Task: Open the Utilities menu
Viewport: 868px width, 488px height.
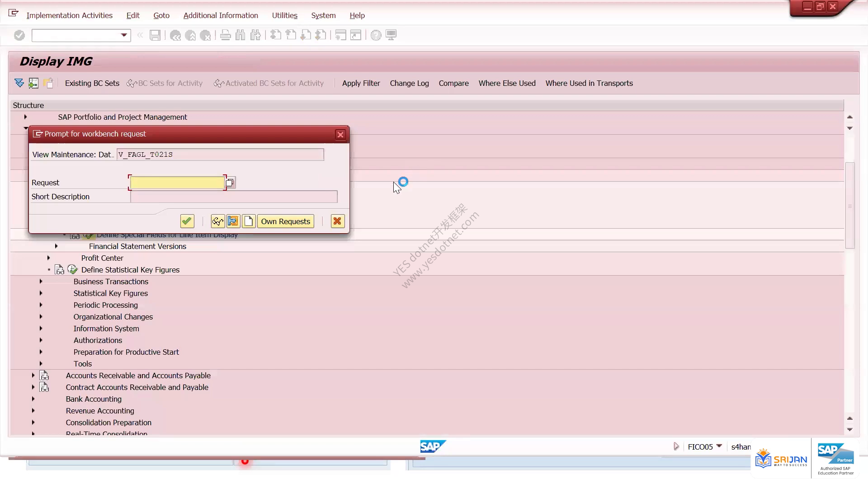Action: click(285, 15)
